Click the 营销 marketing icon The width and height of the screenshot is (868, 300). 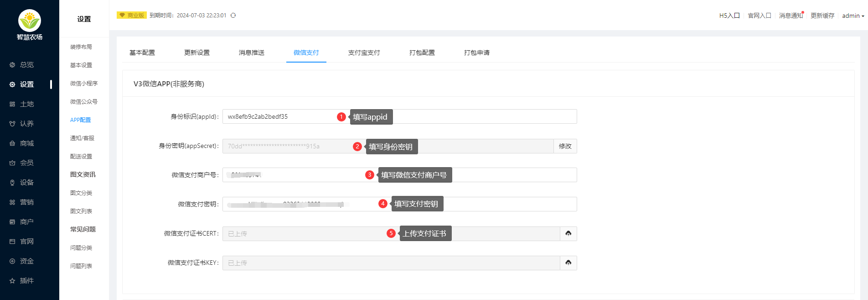pyautogui.click(x=12, y=202)
